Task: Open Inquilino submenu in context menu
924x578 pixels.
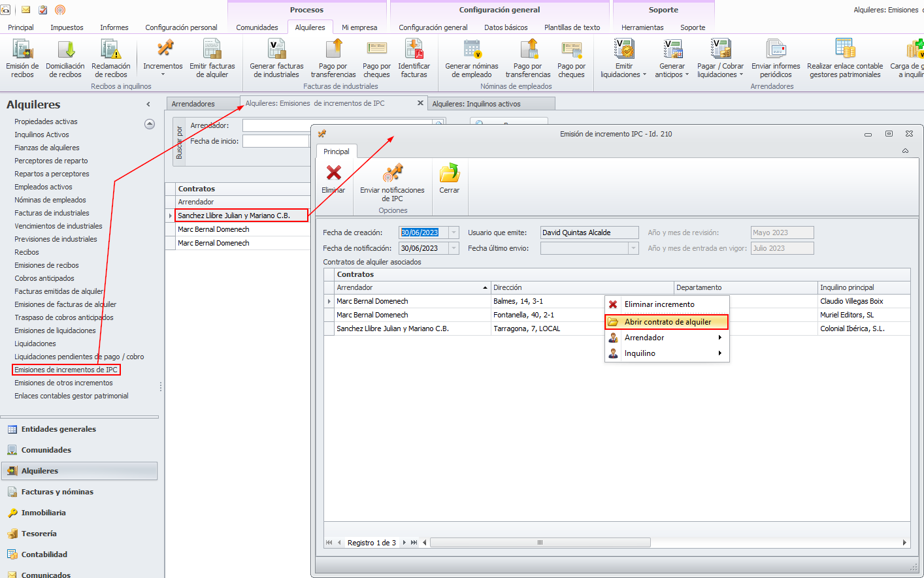Action: click(667, 353)
